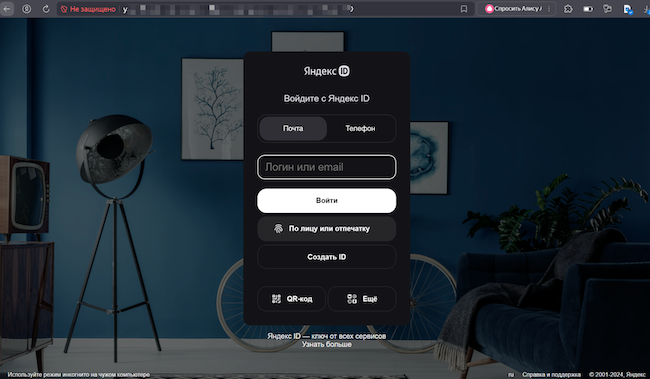Open the 'Ещё' more login options
Viewport: 650px width, 379px height.
click(x=362, y=299)
